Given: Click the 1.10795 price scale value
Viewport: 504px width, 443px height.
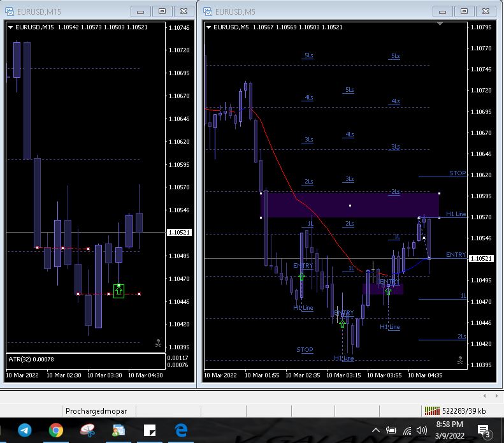Looking at the screenshot, I should pyautogui.click(x=481, y=27).
